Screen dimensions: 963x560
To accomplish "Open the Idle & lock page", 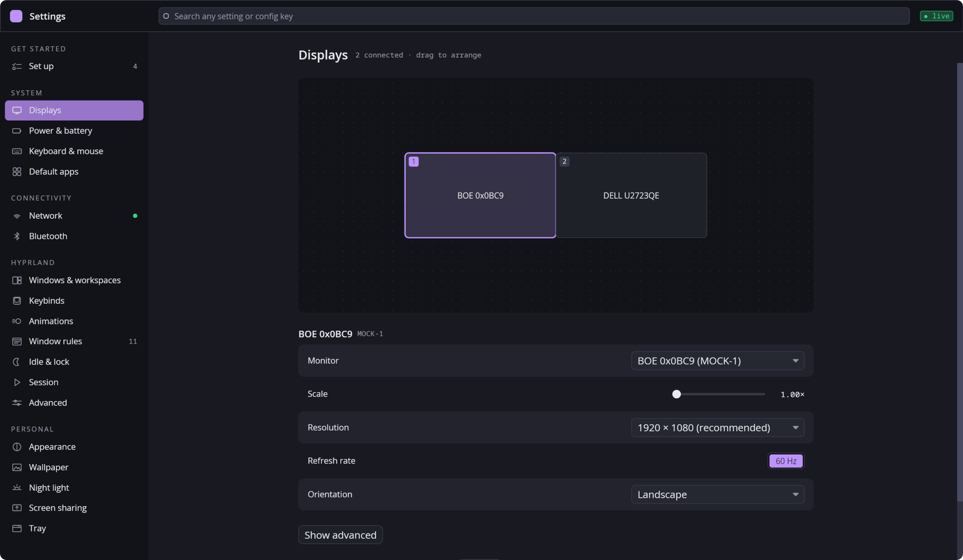I will (74, 362).
